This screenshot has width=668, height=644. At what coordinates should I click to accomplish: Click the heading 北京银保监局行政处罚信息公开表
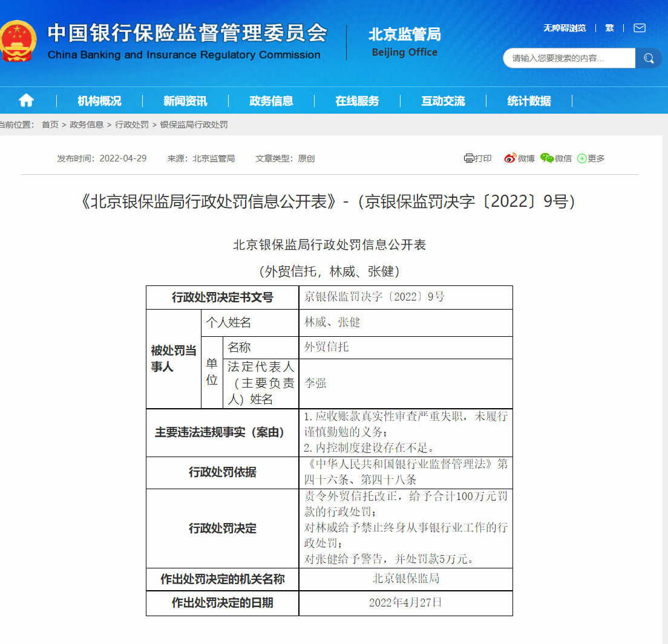click(x=329, y=245)
